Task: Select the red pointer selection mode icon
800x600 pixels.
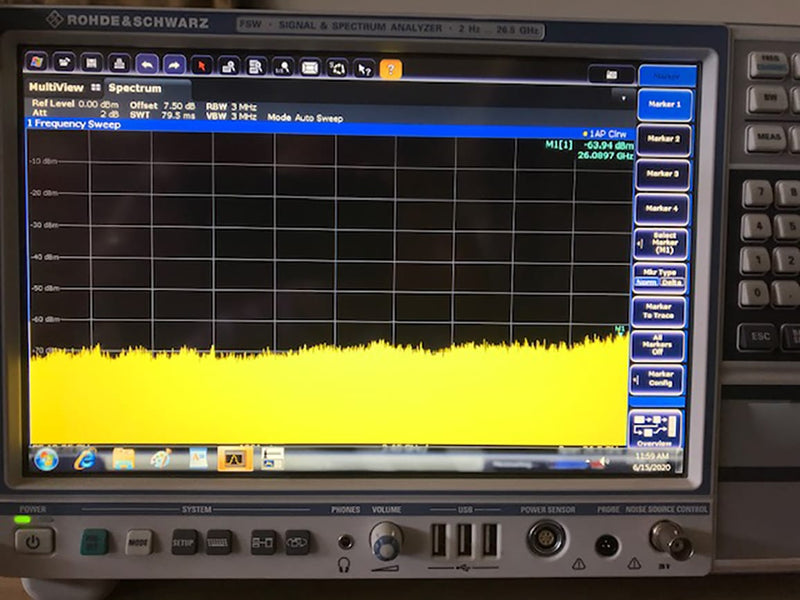Action: [202, 65]
